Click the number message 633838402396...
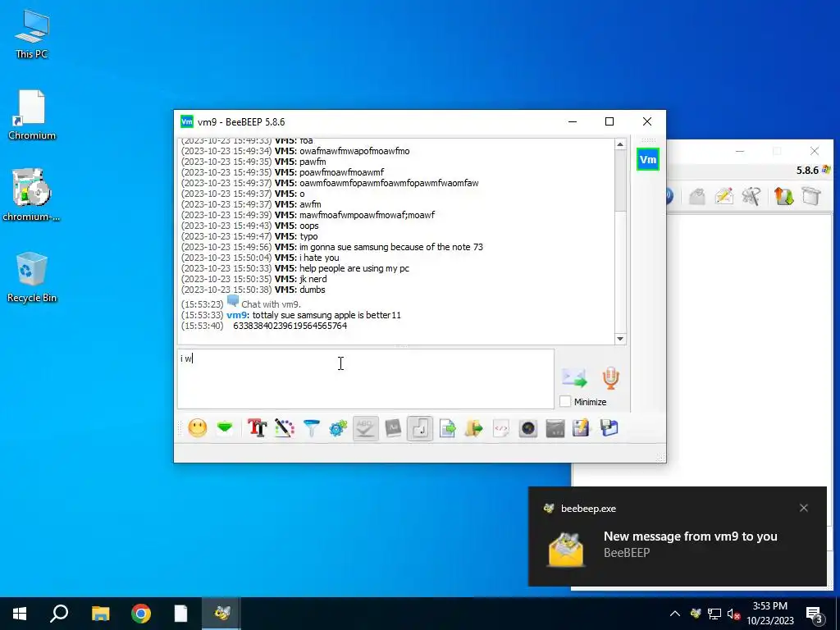Screen dimensions: 840x630 pos(290,326)
